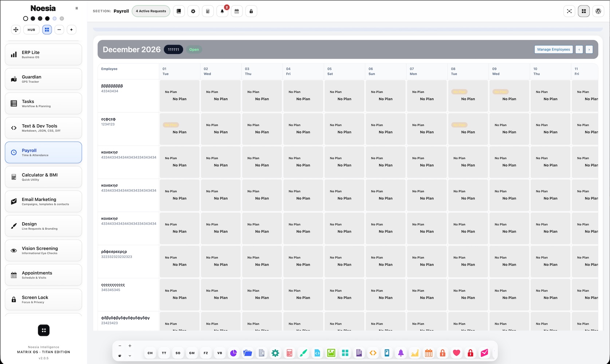610x364 pixels.
Task: Go to next month arrow
Action: click(589, 50)
